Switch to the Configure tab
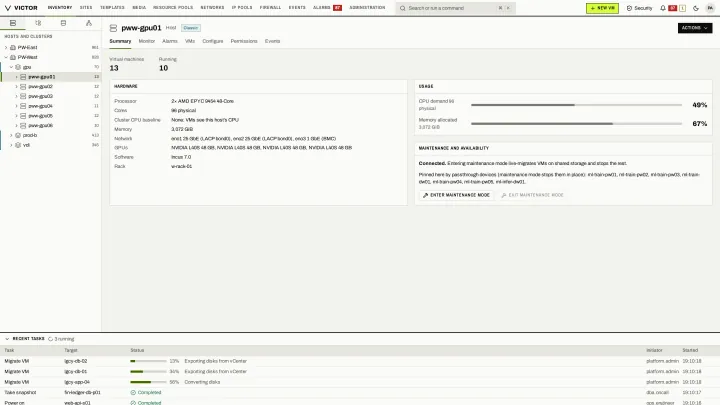The height and width of the screenshot is (405, 720). [213, 41]
